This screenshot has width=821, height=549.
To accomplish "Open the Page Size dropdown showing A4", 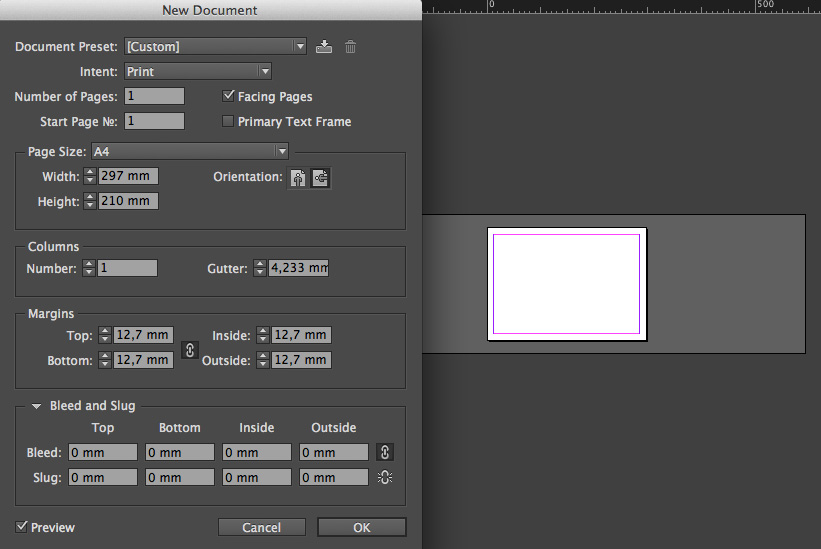I will pos(190,151).
